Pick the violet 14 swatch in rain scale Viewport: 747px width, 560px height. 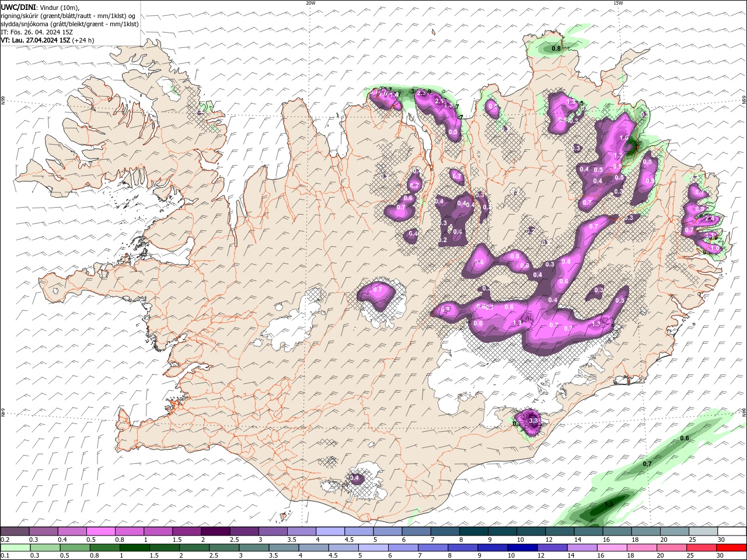point(582,548)
